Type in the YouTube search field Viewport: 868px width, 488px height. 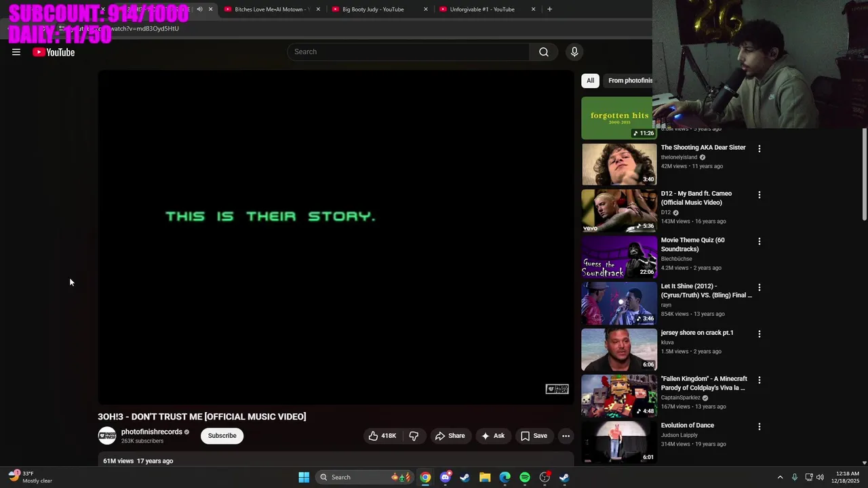tap(408, 52)
